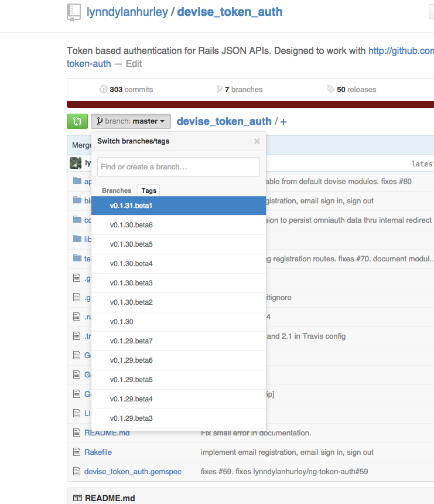Viewport: 434px width, 504px height.
Task: Focus the Find or create a branch field
Action: (179, 167)
